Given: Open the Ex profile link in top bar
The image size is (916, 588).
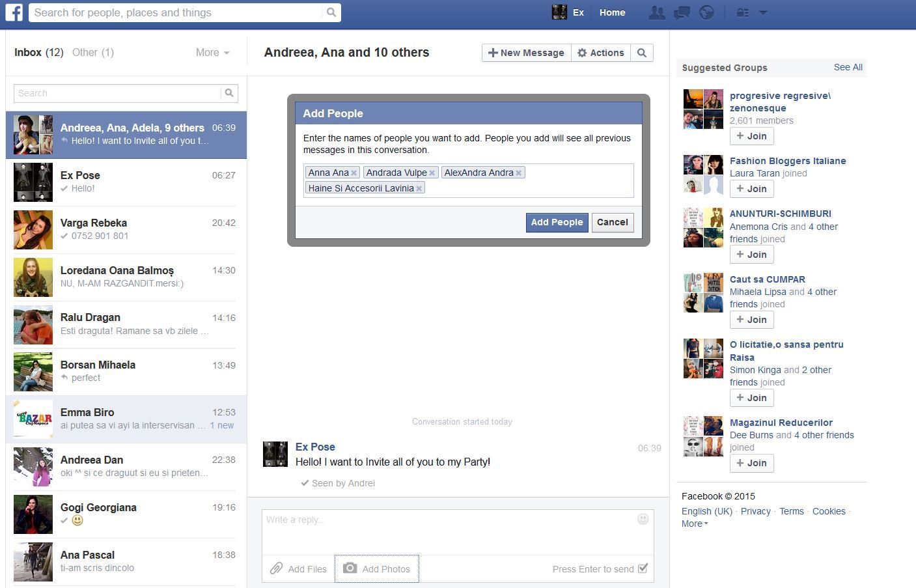Looking at the screenshot, I should [x=578, y=12].
